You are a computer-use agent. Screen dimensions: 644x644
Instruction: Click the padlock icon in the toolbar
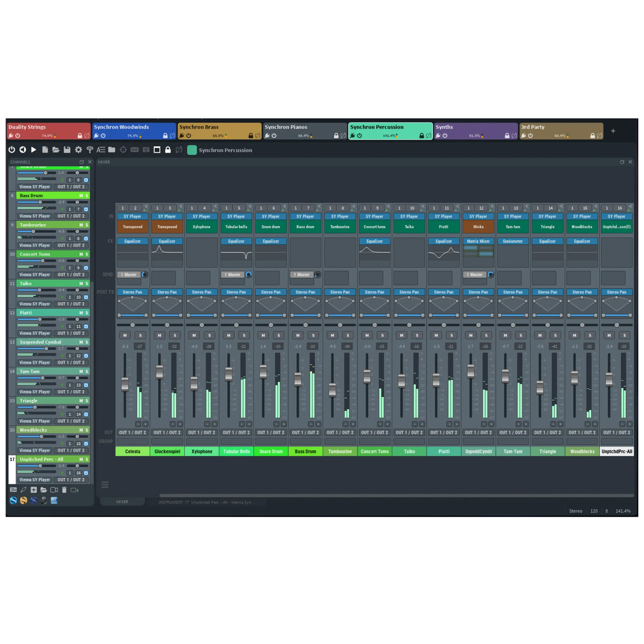[x=168, y=150]
